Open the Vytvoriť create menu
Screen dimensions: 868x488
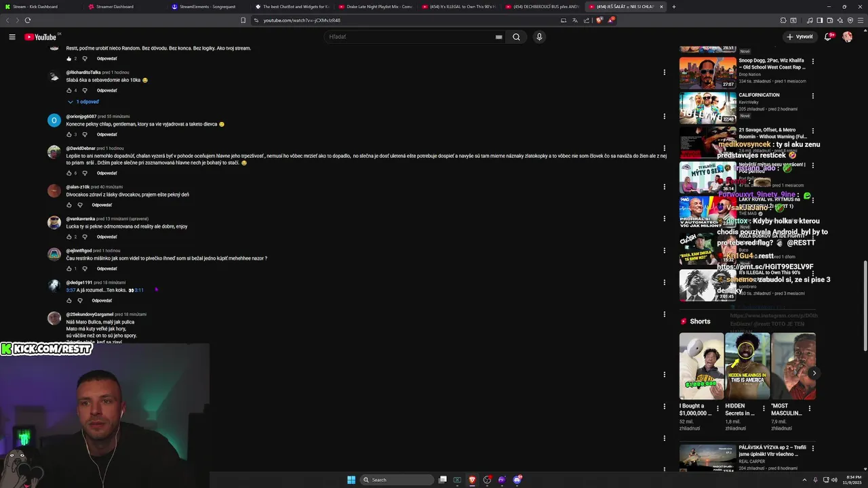click(800, 37)
